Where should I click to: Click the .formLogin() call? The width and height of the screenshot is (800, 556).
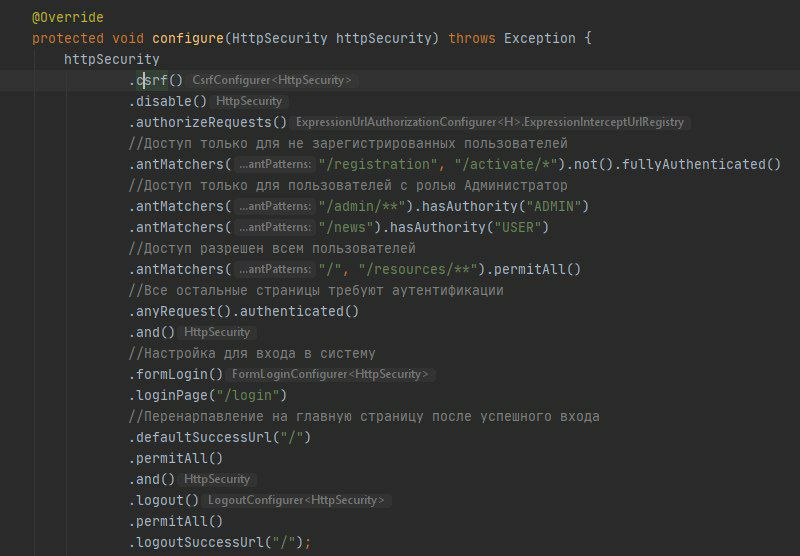click(x=176, y=374)
